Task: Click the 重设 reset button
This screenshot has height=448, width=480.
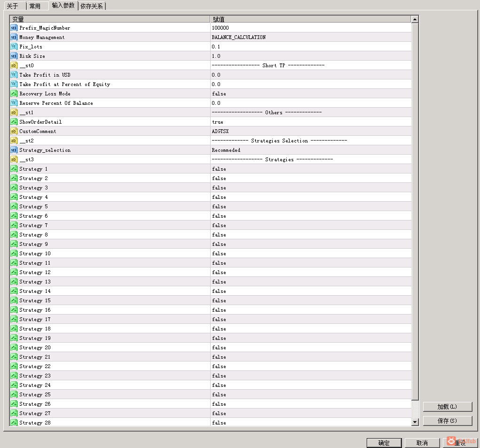Action: point(460,443)
